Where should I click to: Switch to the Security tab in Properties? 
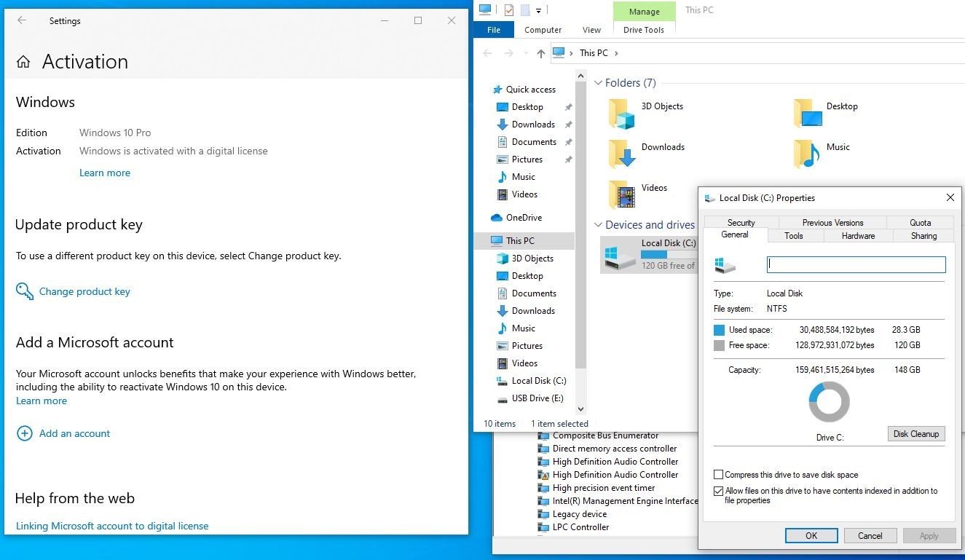click(x=741, y=223)
